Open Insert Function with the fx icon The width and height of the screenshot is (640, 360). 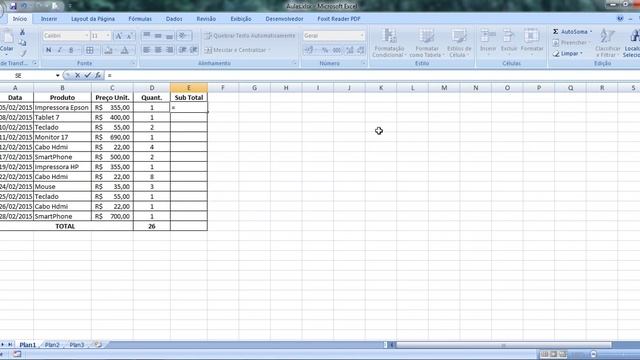98,76
